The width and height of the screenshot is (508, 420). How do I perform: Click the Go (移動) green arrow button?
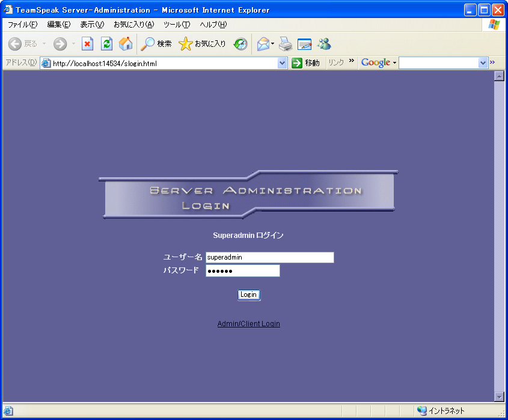point(305,63)
